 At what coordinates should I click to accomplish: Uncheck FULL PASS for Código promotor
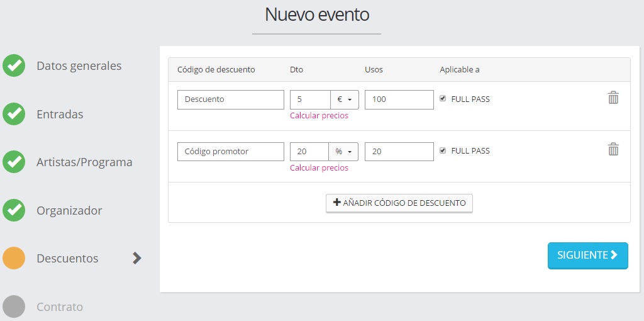(443, 150)
